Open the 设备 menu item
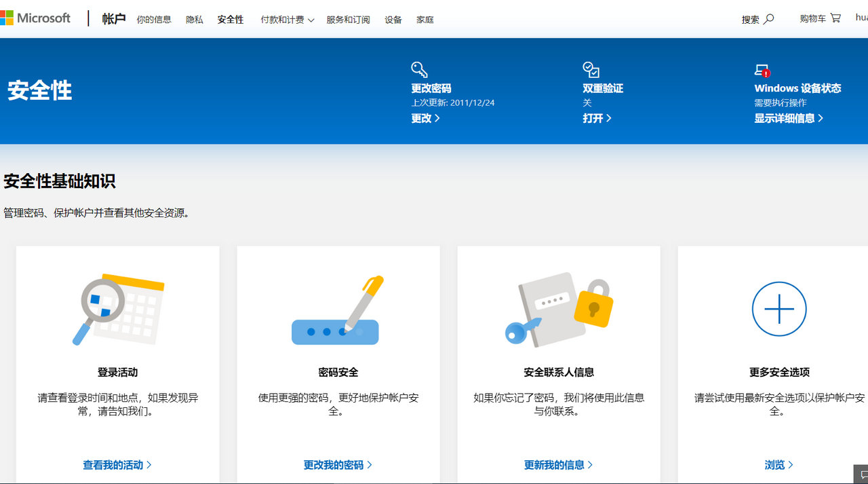This screenshot has width=868, height=484. click(x=393, y=20)
